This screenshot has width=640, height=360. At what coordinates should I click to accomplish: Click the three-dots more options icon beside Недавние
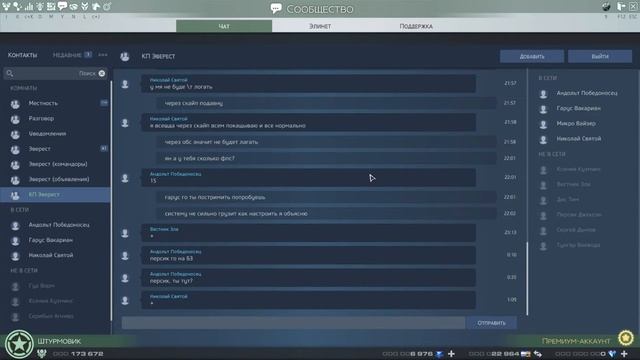click(x=103, y=55)
